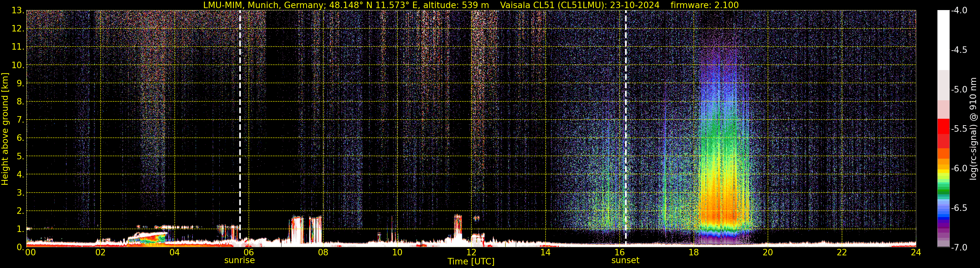Viewport: 980px width, 268px height.
Task: Click the white segment at top of colorbar
Action: coord(943,40)
